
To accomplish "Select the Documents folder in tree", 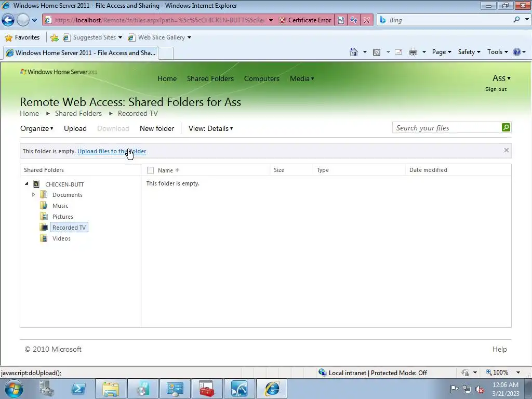I will (67, 195).
